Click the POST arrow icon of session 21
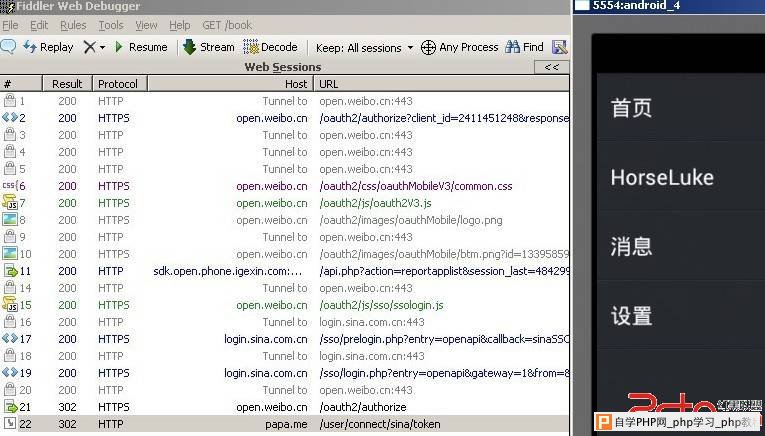 pyautogui.click(x=11, y=407)
